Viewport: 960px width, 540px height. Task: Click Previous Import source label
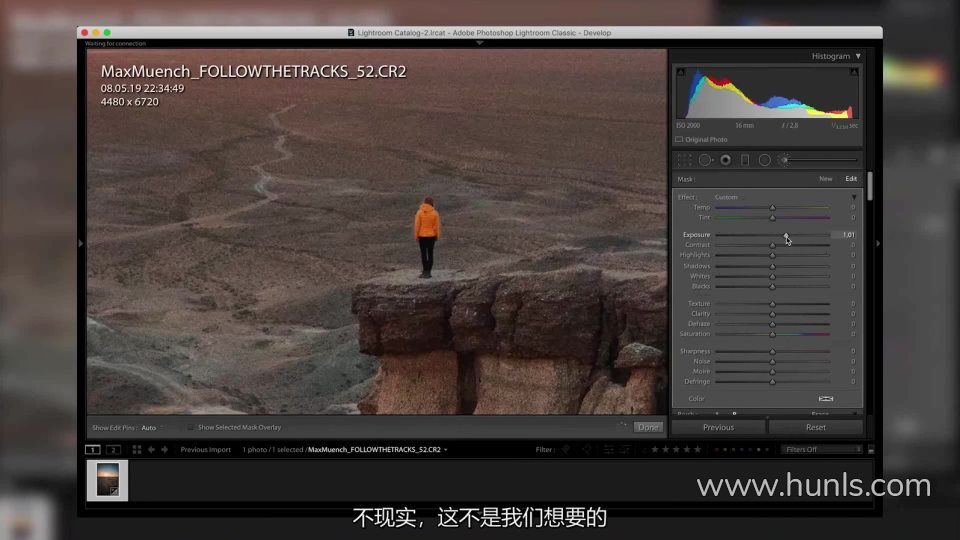coord(206,449)
